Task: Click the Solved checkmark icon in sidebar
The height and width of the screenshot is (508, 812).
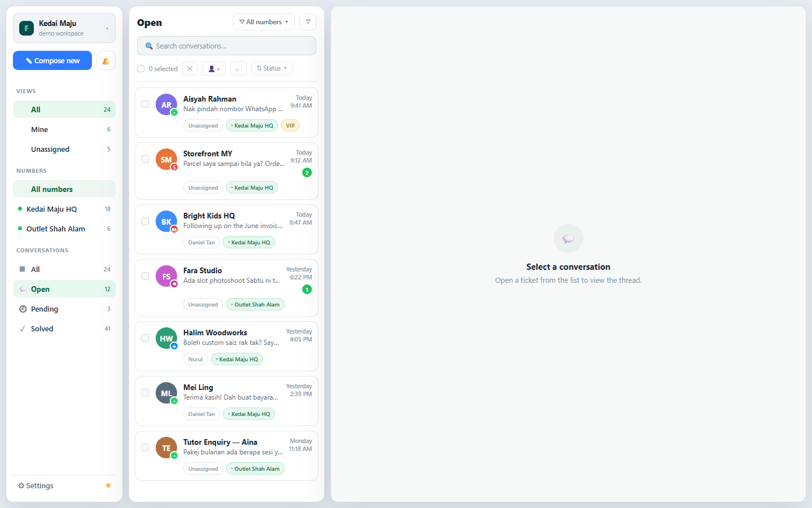Action: click(x=23, y=329)
